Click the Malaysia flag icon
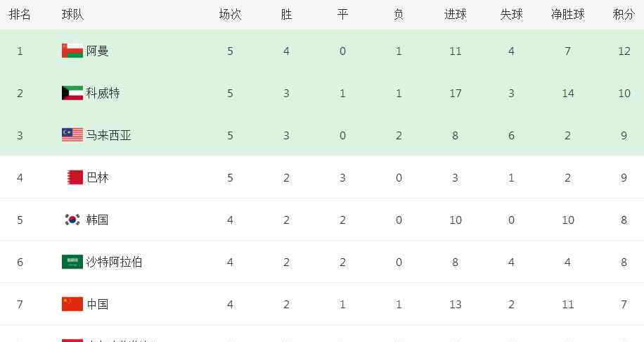 click(72, 135)
